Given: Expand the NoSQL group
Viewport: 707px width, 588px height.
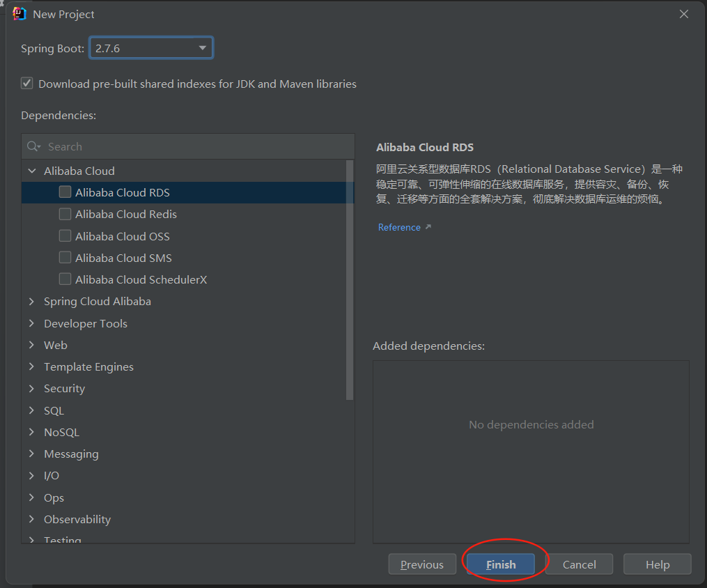Looking at the screenshot, I should click(31, 432).
